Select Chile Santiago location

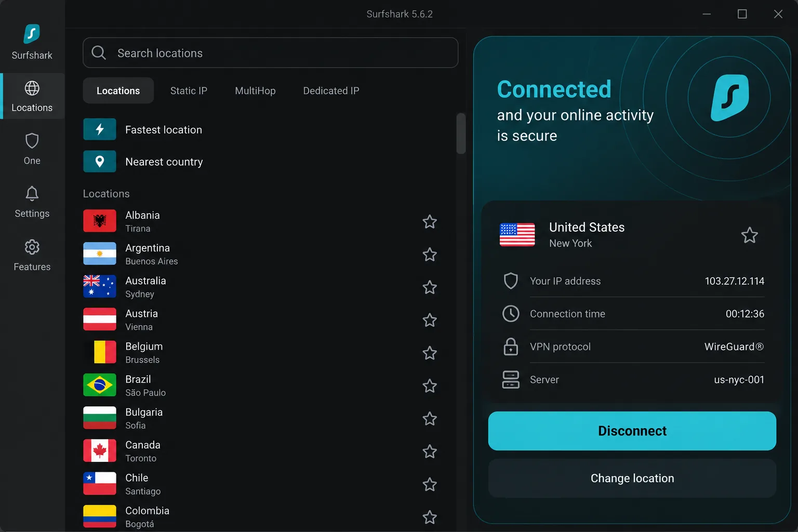(260, 484)
